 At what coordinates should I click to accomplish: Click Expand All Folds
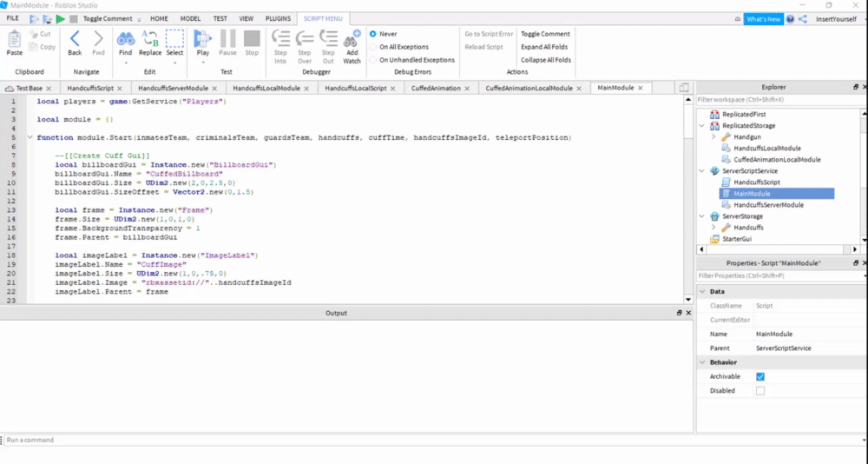pos(544,47)
